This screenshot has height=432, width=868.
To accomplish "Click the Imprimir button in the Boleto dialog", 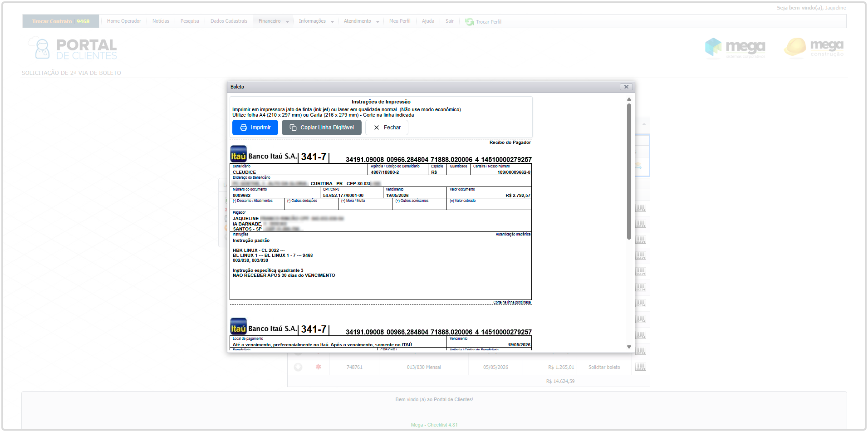I will pyautogui.click(x=255, y=128).
